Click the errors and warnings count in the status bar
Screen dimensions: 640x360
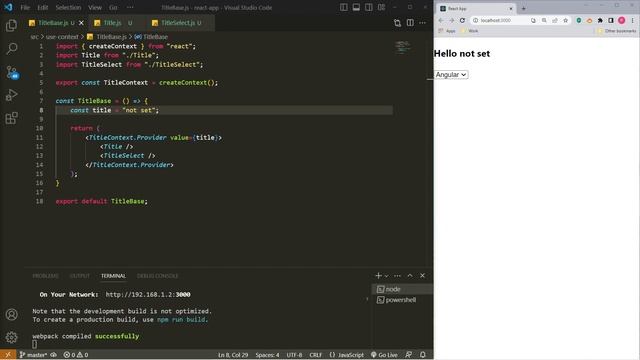point(76,355)
